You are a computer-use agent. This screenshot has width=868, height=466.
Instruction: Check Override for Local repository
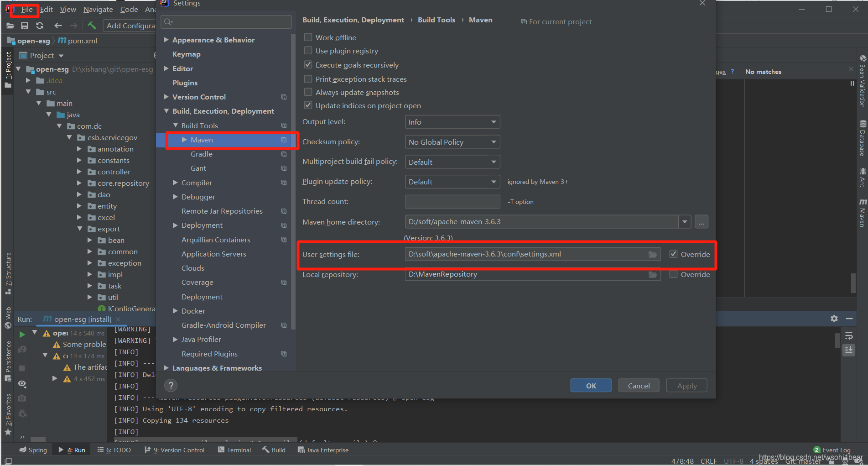[673, 274]
